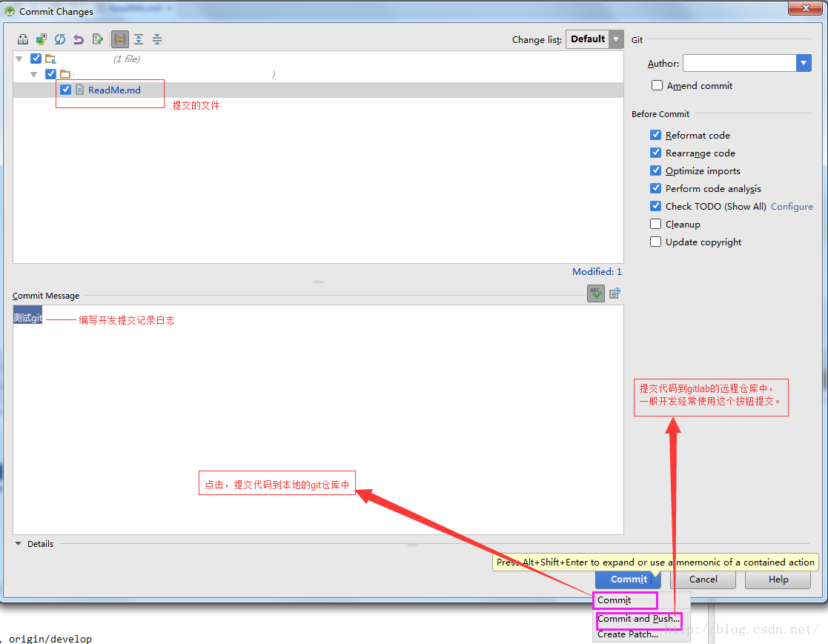Click the Cancel button

[x=703, y=579]
